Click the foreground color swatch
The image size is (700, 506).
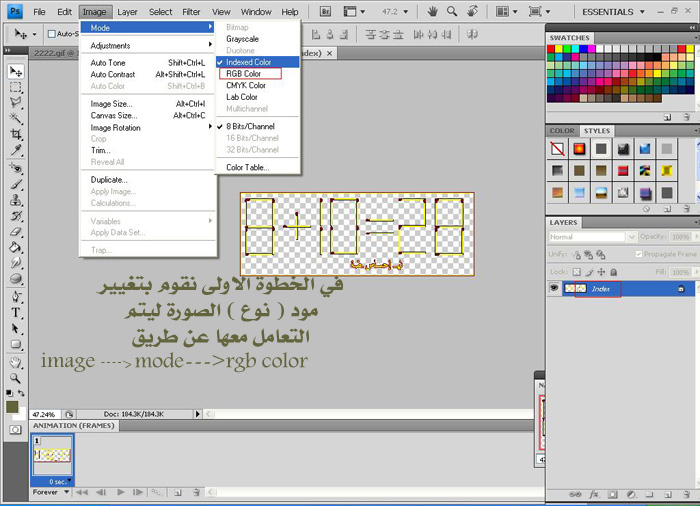[x=12, y=407]
